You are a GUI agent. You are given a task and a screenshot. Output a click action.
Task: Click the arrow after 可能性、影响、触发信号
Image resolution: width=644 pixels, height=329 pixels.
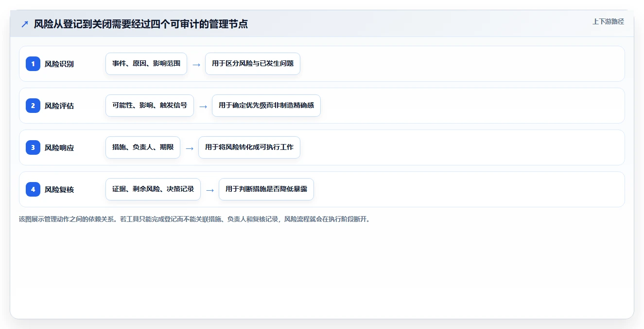pyautogui.click(x=203, y=106)
